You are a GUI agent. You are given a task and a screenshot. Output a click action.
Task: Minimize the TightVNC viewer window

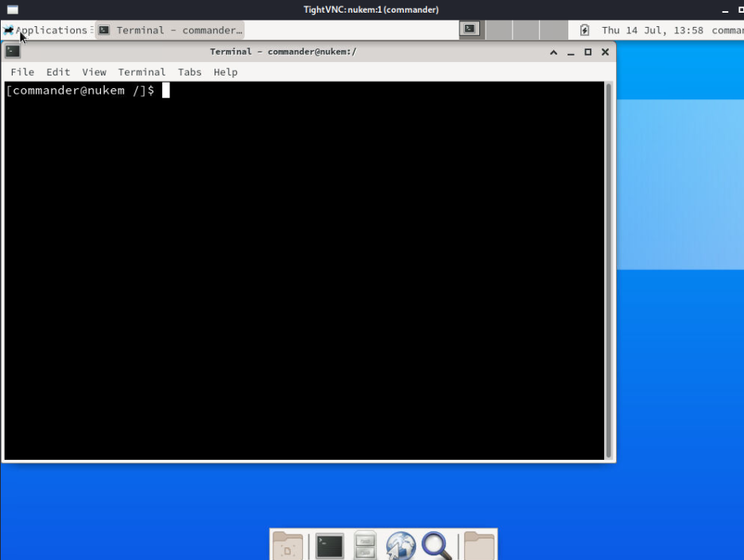tap(725, 10)
